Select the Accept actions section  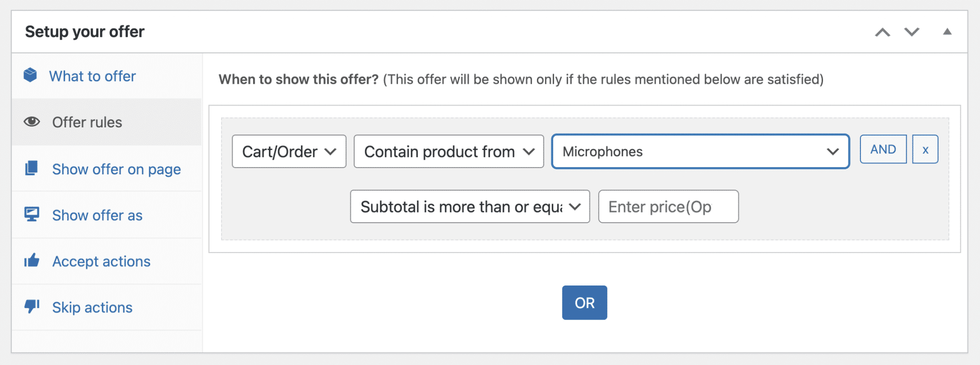click(x=101, y=261)
